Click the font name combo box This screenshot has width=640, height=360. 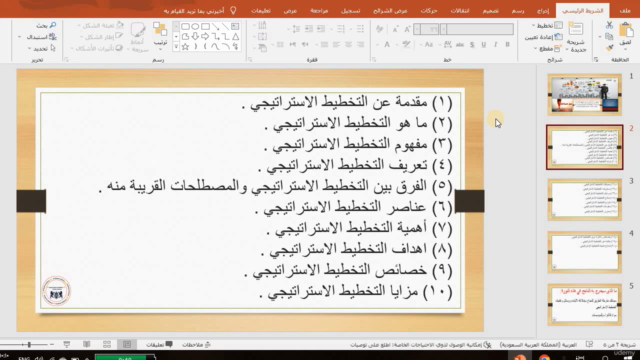[x=478, y=29]
